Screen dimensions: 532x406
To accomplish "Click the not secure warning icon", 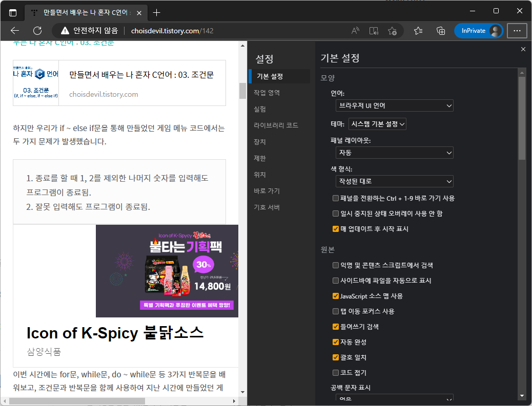I will (x=65, y=31).
